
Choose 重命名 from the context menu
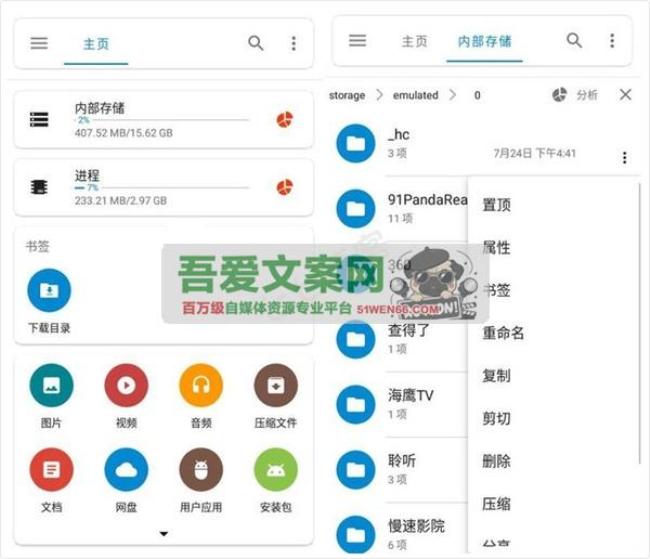pyautogui.click(x=503, y=333)
